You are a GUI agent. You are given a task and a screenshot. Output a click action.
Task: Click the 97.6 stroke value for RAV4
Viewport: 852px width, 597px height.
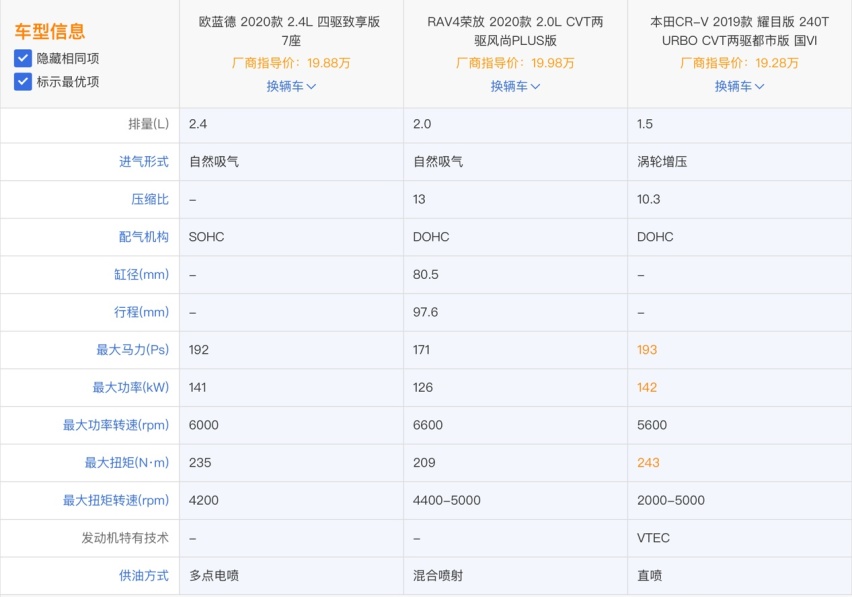pos(425,312)
